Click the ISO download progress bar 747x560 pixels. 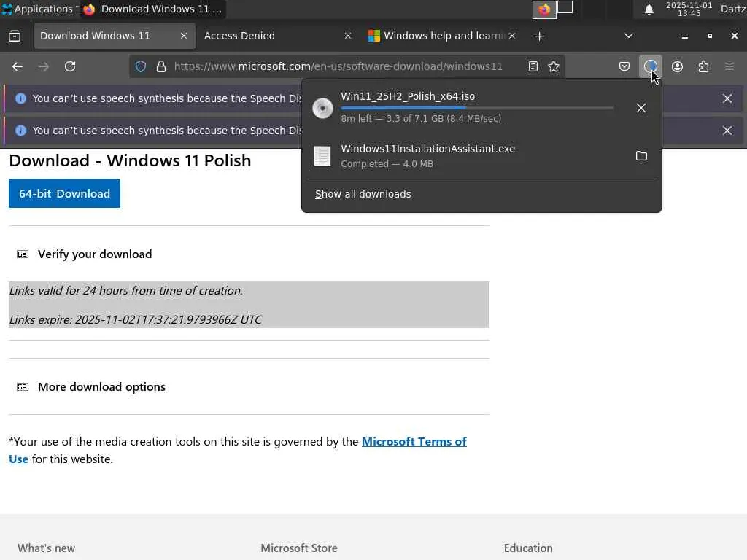477,108
